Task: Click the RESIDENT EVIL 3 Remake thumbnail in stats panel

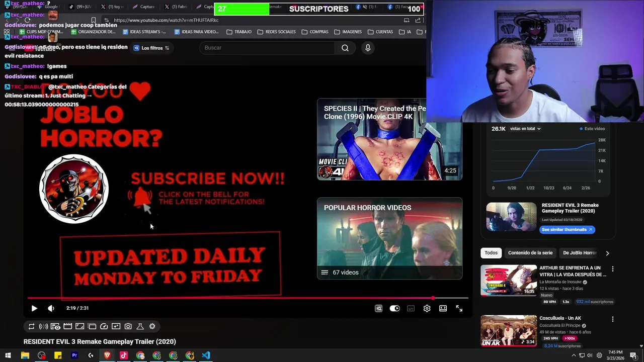Action: coord(511,217)
